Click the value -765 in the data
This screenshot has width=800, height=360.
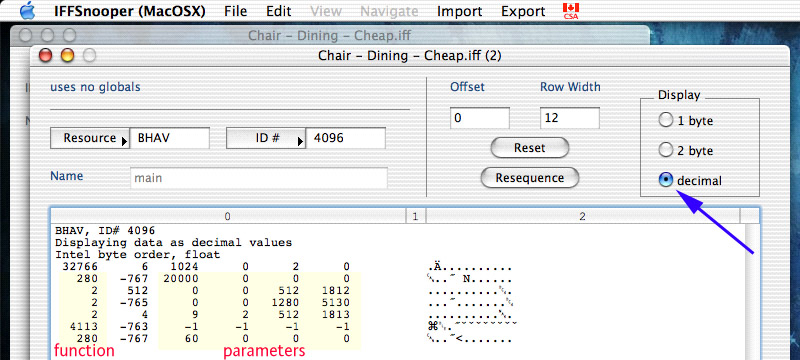(134, 302)
